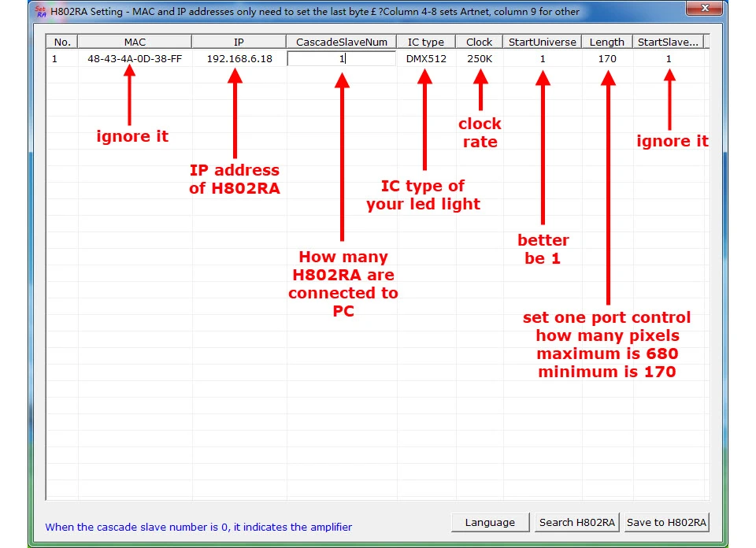Screen dimensions: 756x548
Task: Click the Clock column header
Action: tap(480, 42)
